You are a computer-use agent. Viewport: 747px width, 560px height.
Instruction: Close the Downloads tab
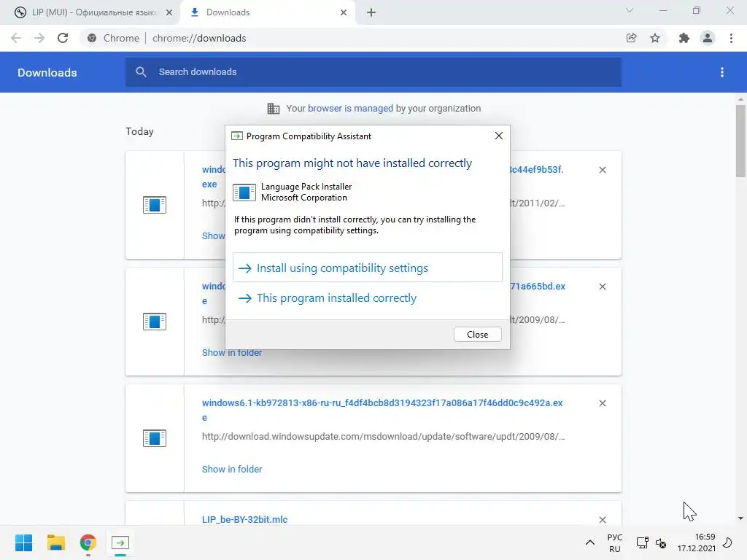coord(344,12)
